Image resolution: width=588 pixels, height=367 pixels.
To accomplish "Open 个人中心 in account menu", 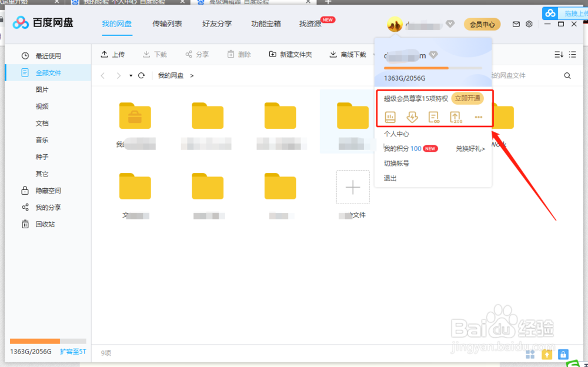I will [x=396, y=134].
